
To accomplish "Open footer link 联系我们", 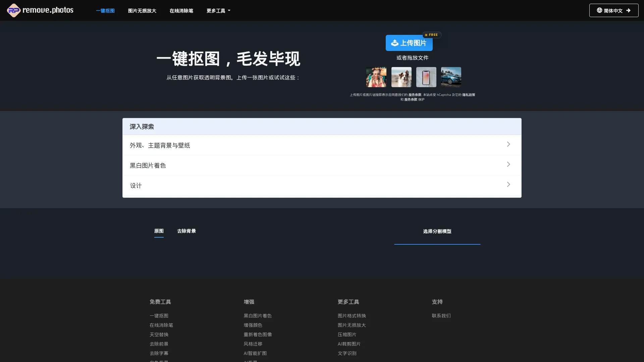I will coord(441,316).
